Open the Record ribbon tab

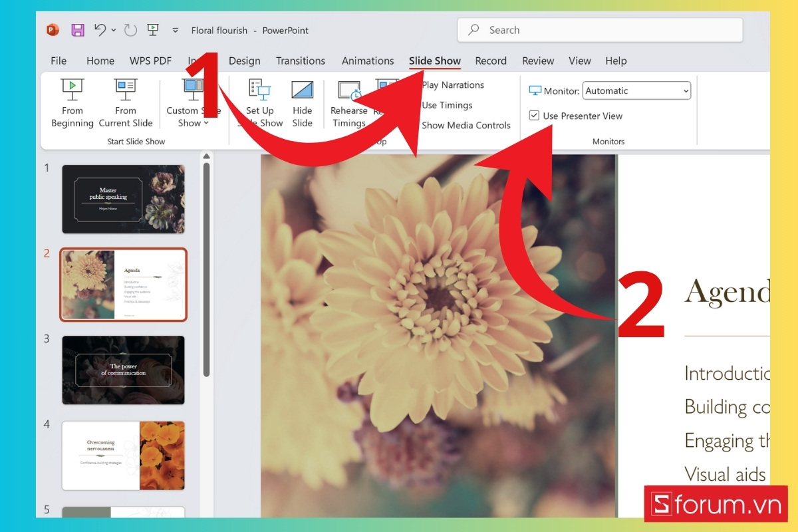pos(491,61)
